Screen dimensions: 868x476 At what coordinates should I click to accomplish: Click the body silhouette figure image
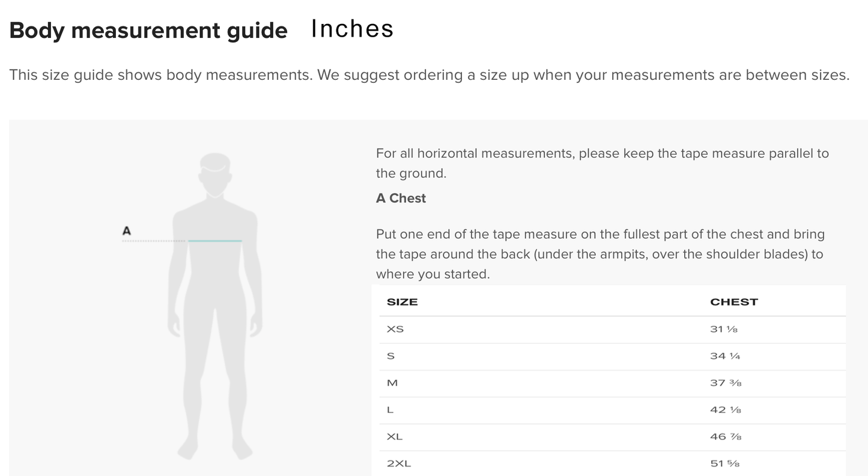coord(215,306)
